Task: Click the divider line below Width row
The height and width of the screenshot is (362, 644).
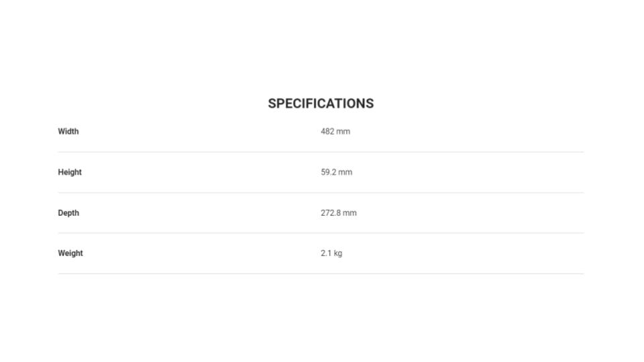Action: click(321, 152)
